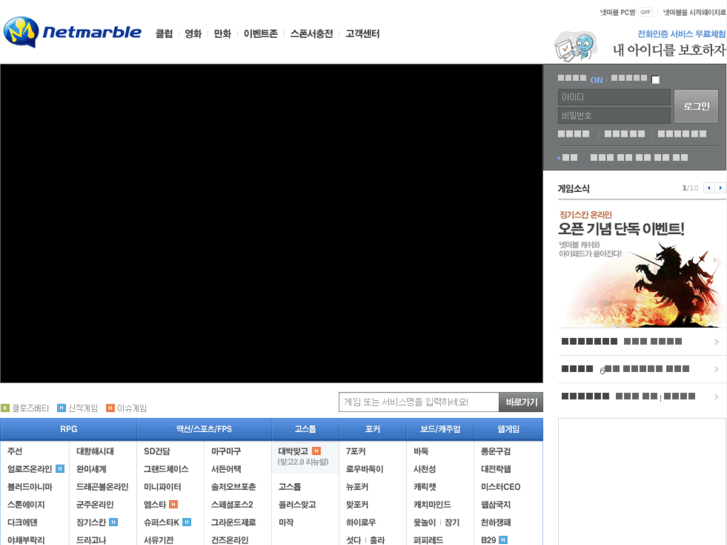Click the 바로가기 search button

coord(521,402)
